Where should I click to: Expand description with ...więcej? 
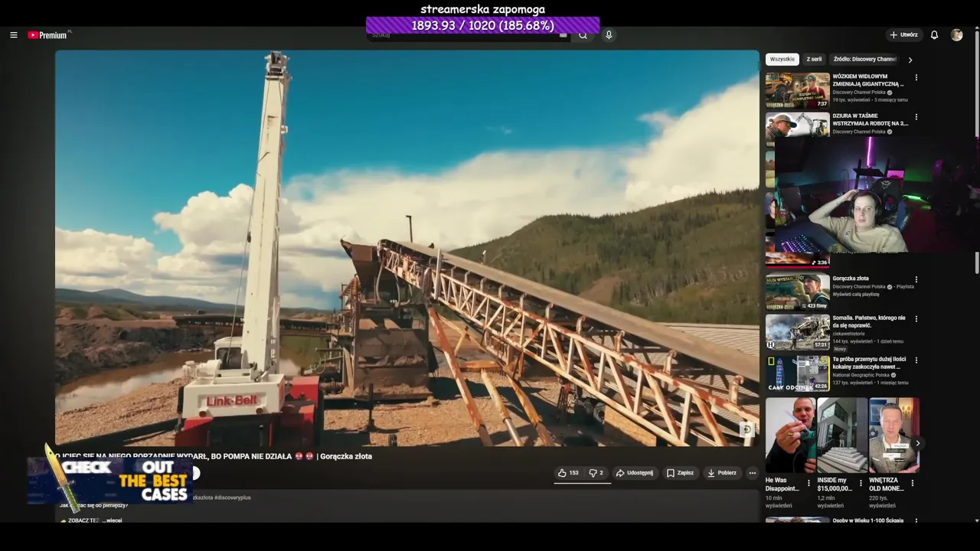tap(114, 520)
